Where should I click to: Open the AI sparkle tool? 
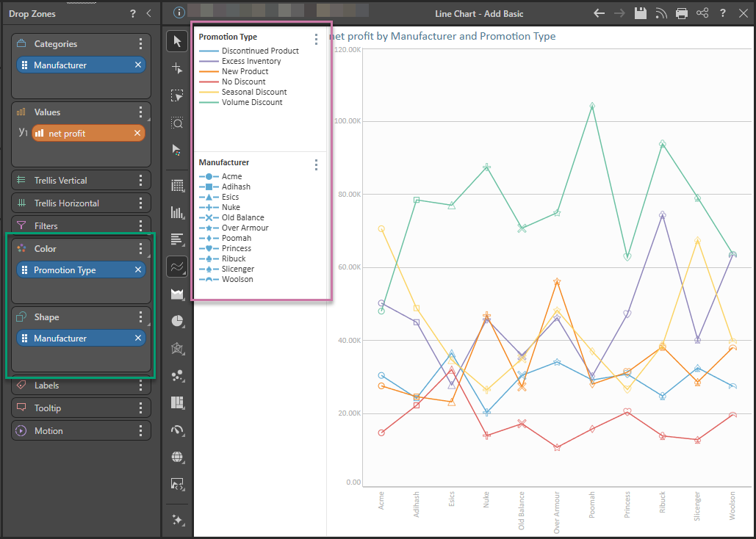pos(177,520)
